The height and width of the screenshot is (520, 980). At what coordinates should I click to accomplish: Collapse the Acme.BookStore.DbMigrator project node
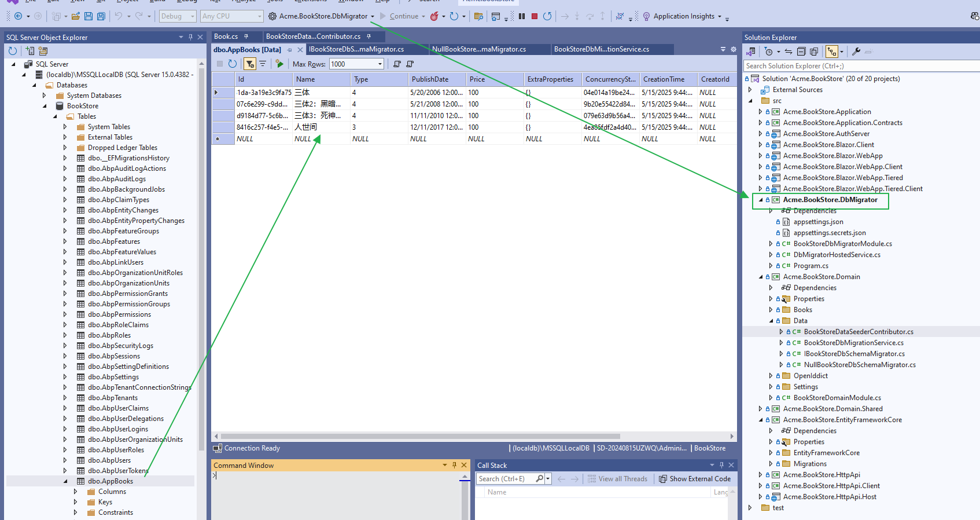pos(761,200)
